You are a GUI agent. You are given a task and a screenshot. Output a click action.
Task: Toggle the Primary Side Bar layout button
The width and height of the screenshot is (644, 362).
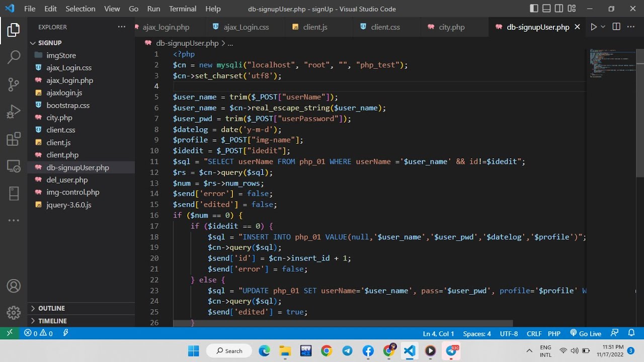[534, 9]
